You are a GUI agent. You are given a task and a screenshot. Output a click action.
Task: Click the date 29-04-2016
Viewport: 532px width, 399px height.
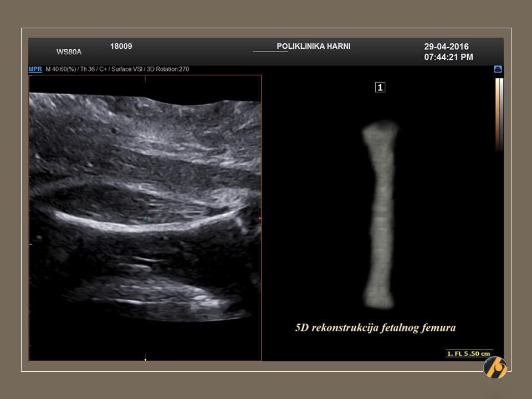(x=446, y=47)
